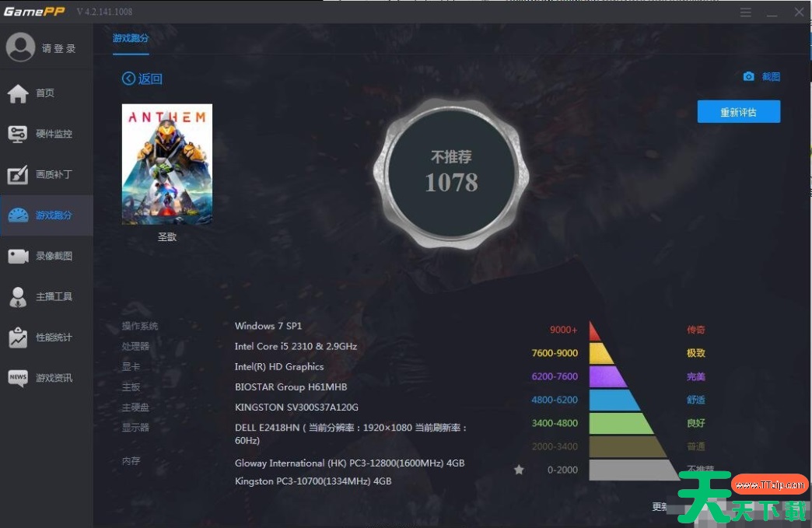Open the 主播工具 streamer tools icon

[18, 297]
